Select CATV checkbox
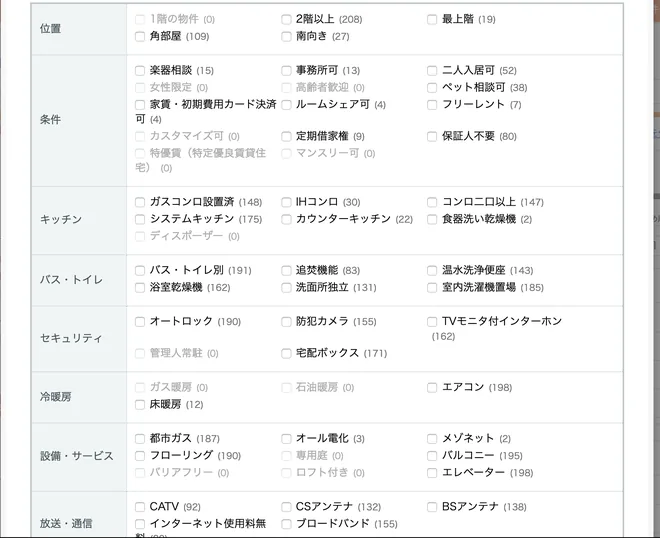 pyautogui.click(x=140, y=507)
